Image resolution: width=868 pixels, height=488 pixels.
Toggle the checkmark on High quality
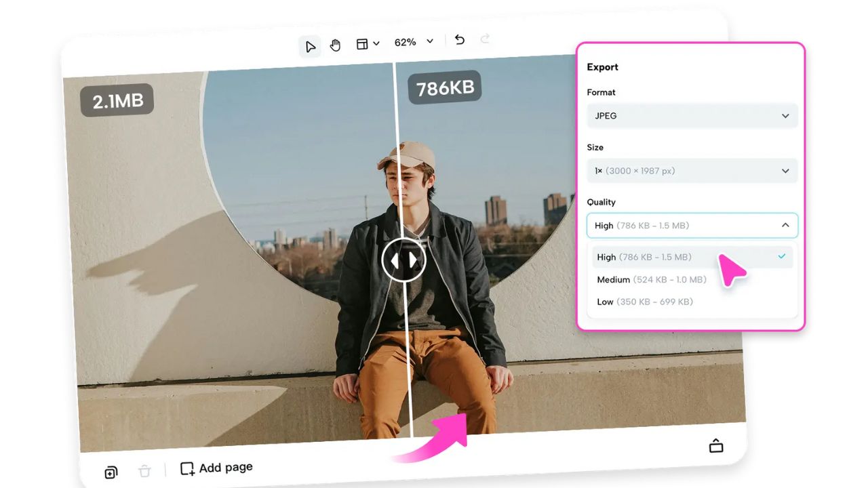coord(781,257)
